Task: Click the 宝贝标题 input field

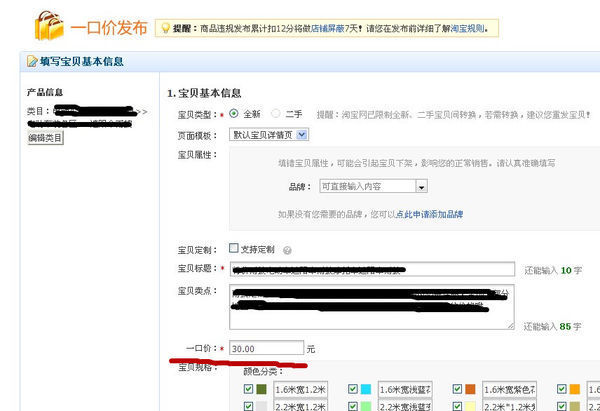Action: (372, 269)
